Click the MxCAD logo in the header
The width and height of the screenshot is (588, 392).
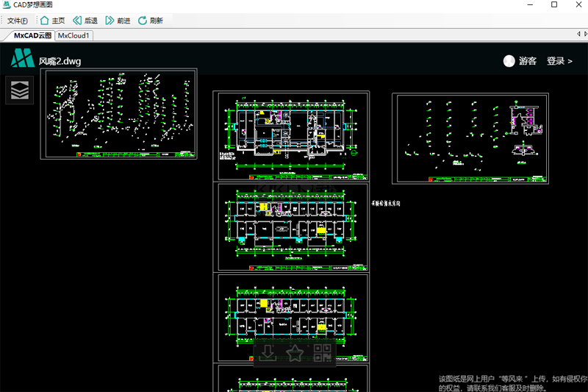coord(22,59)
